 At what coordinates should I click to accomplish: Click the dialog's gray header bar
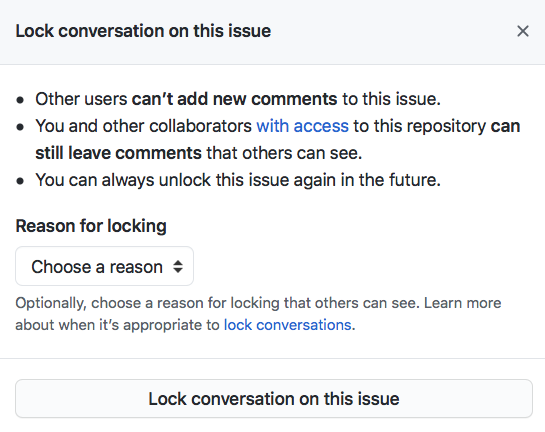coord(272,32)
